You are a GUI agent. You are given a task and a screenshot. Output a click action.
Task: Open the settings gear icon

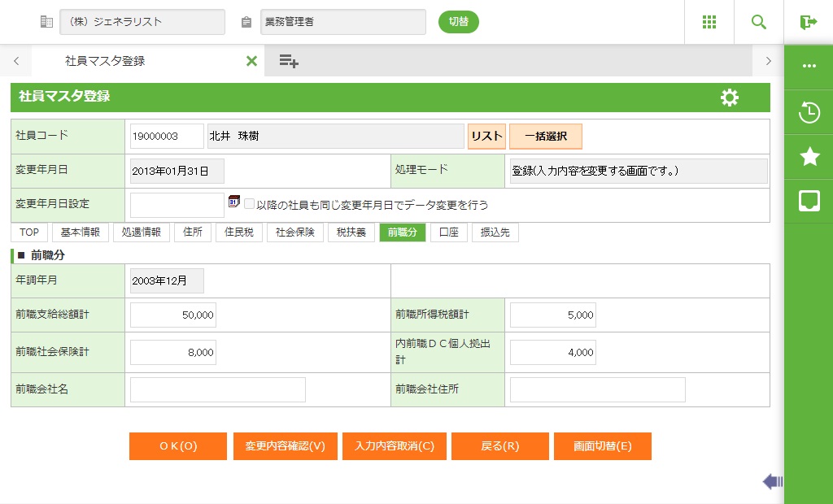[x=730, y=98]
